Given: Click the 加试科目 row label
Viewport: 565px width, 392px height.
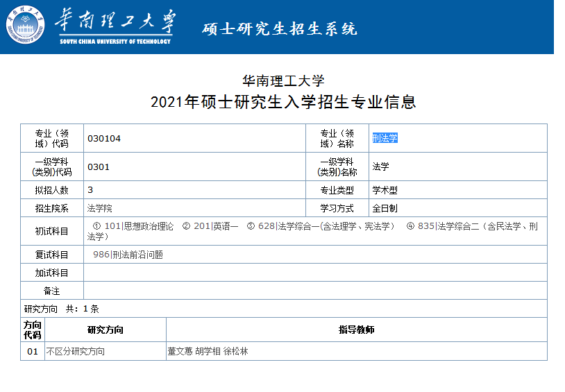Looking at the screenshot, I should 51,273.
